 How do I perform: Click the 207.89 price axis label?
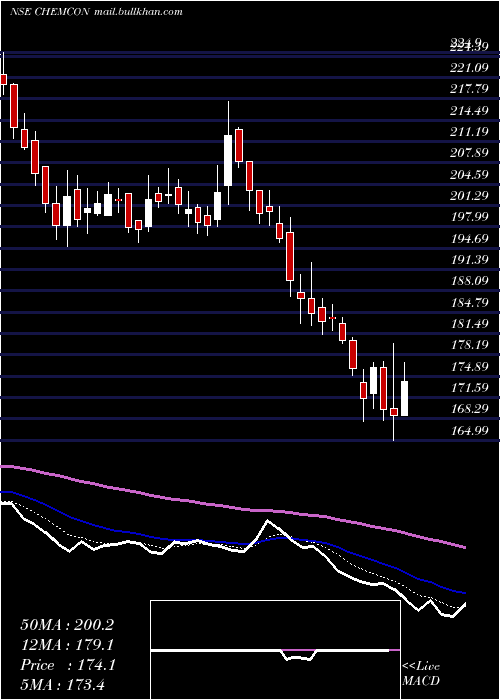tap(469, 153)
